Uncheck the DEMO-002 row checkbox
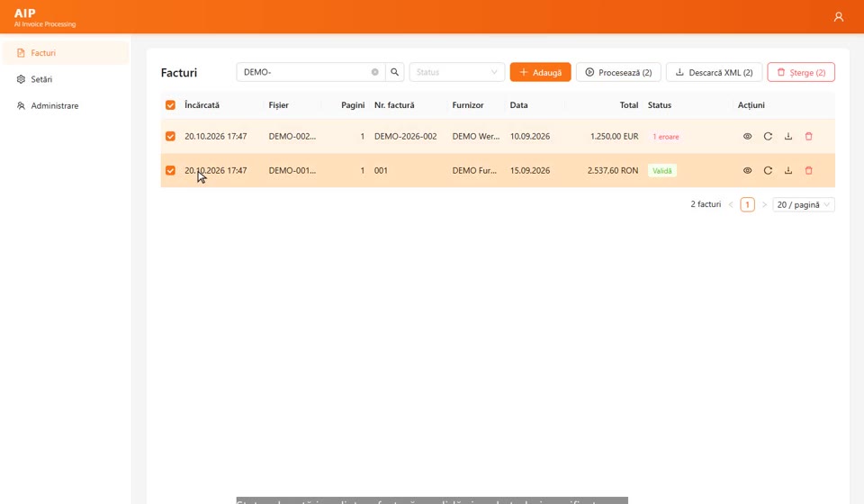864x504 pixels. pos(170,136)
